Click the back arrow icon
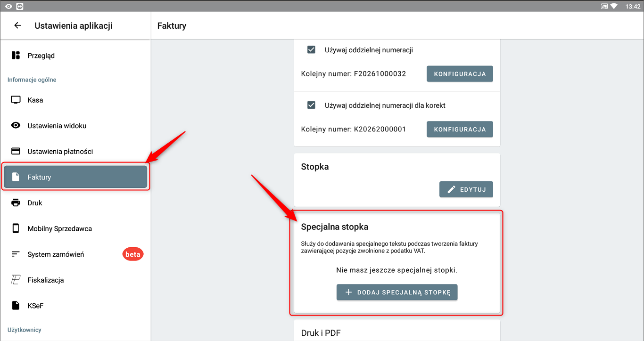Screen dimensions: 644x341 pos(17,25)
